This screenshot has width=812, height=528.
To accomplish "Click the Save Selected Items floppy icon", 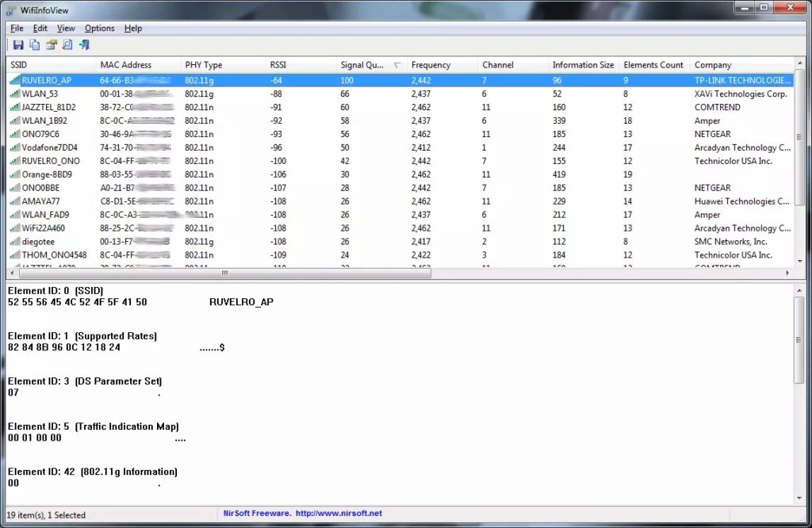I will tap(18, 45).
